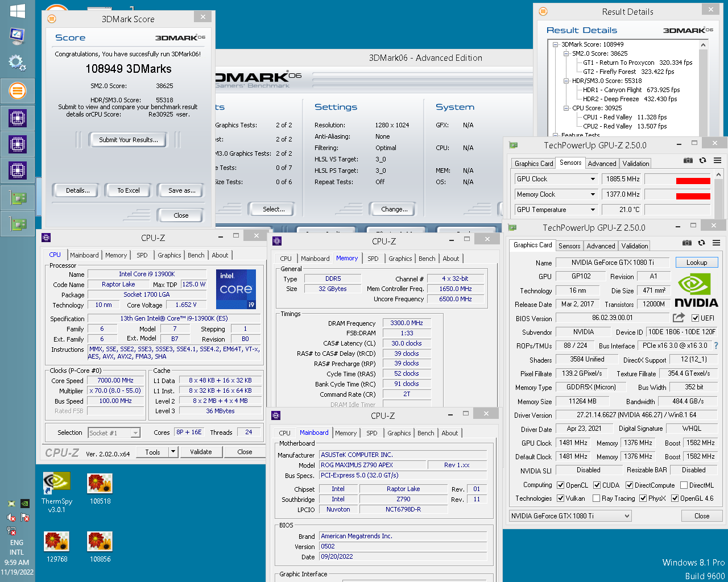Click refresh icon in GPU-Z Graphics Card window
728x582 pixels.
(x=702, y=243)
